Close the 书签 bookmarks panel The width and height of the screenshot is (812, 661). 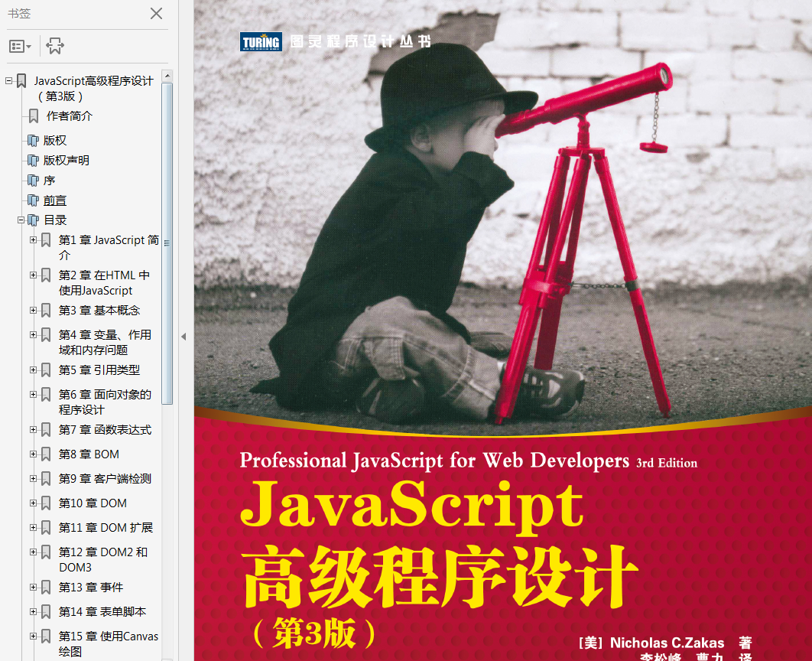[x=156, y=14]
